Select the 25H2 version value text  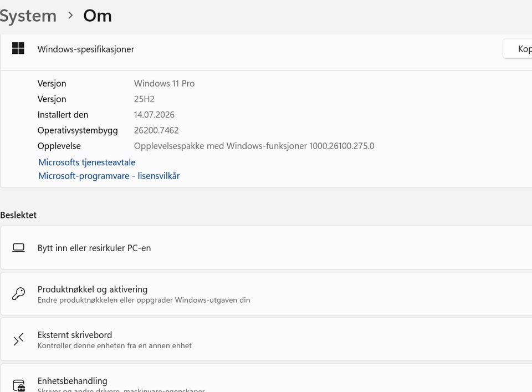144,99
